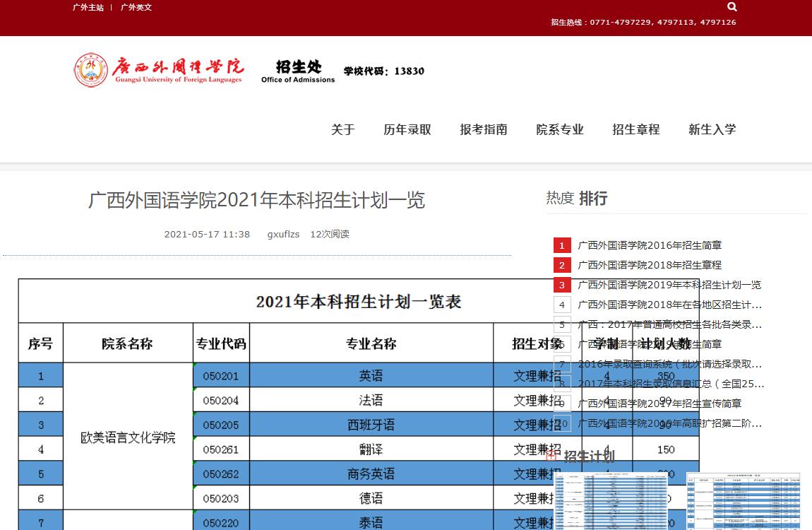Go to 新生入学 page
812x530 pixels.
click(x=712, y=129)
